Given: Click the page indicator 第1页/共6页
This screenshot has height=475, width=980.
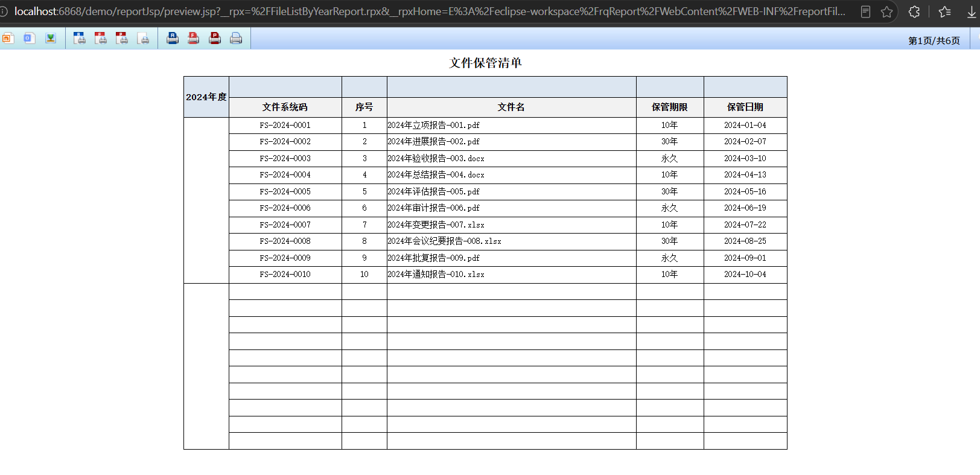Looking at the screenshot, I should point(934,40).
